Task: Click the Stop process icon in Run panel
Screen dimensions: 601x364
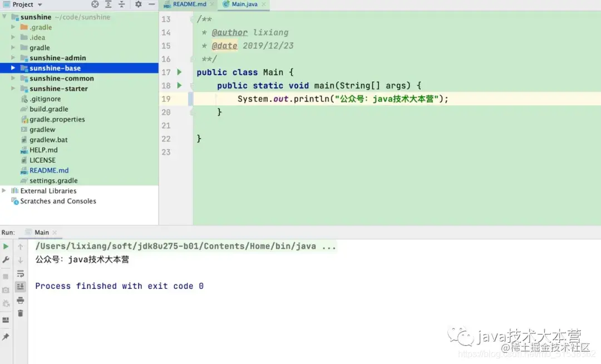Action: [x=6, y=276]
